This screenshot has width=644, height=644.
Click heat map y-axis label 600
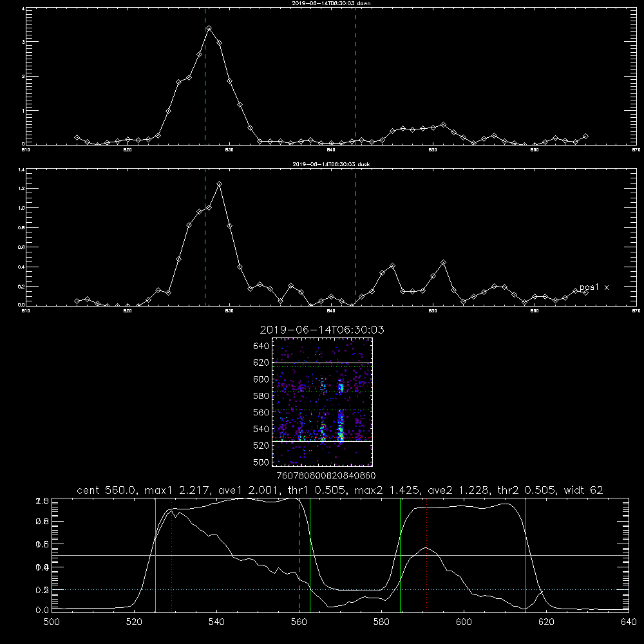tap(261, 379)
